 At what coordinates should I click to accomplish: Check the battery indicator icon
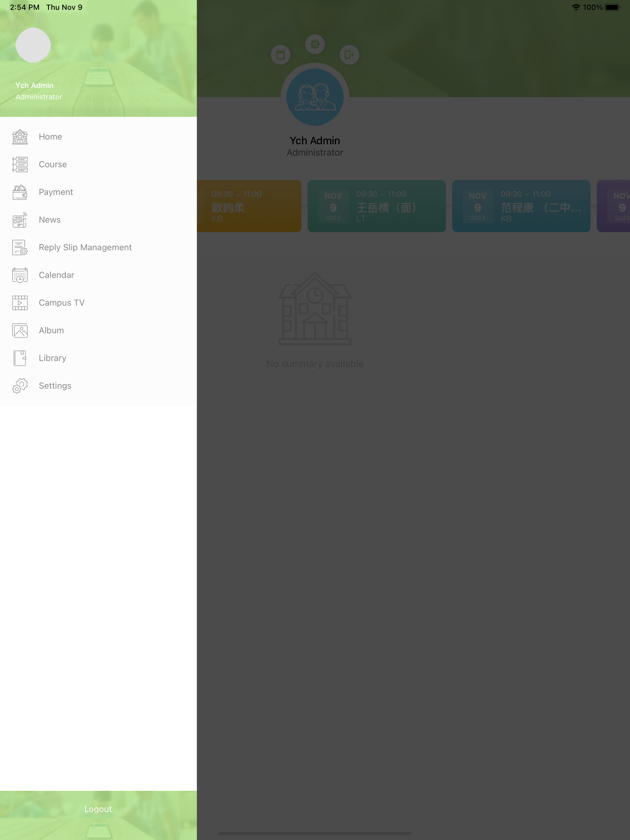(x=612, y=7)
